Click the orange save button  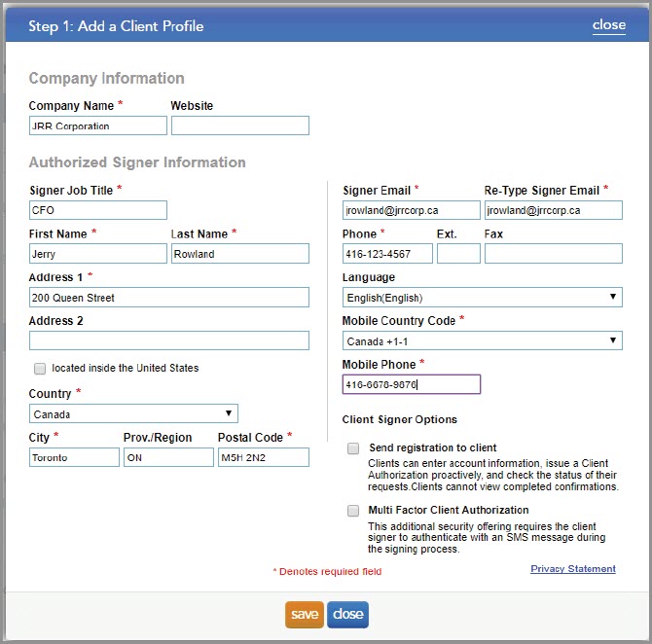pos(305,615)
